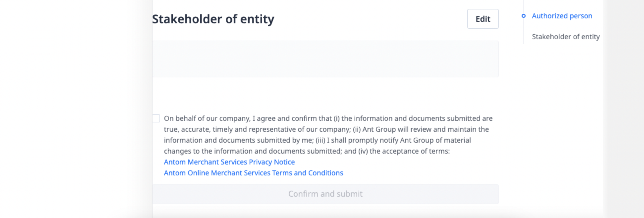Click the Edit button for Stakeholder of entity
This screenshot has height=218, width=644.
pyautogui.click(x=483, y=19)
